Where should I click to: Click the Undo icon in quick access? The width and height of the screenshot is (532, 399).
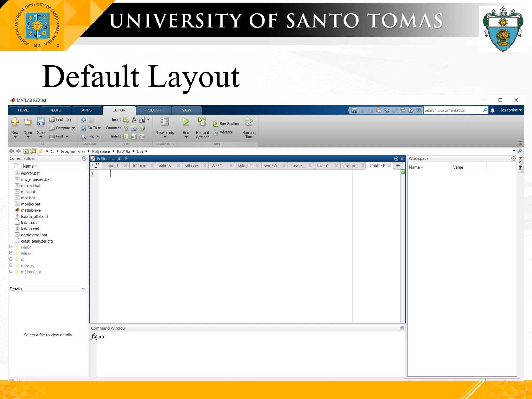click(x=387, y=110)
